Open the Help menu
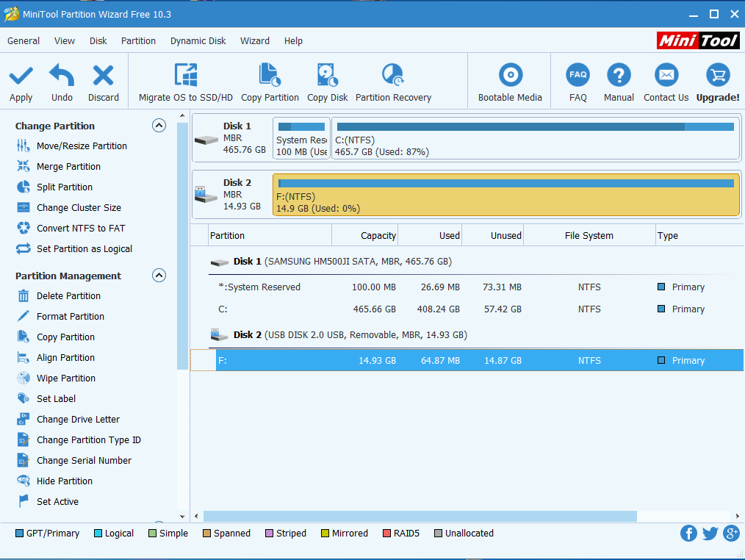745x560 pixels. click(x=293, y=41)
